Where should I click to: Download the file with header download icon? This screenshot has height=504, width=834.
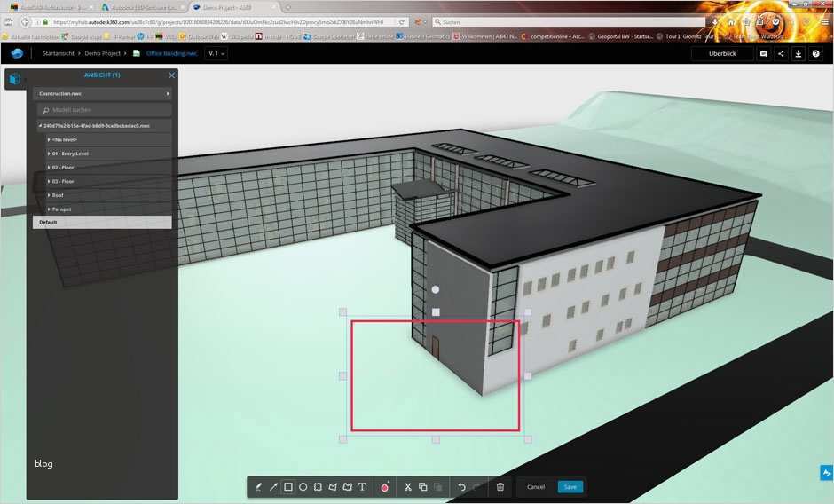point(799,54)
